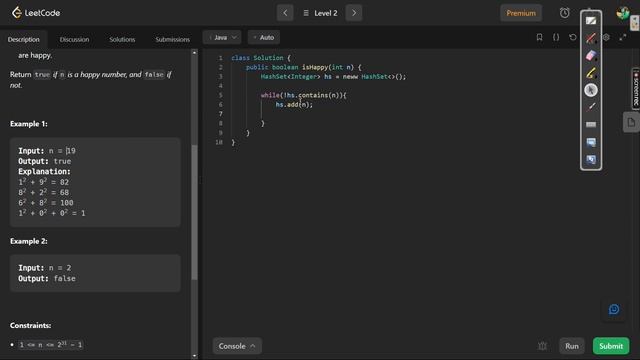The width and height of the screenshot is (640, 360).
Task: Open editor settings gear icon
Action: [606, 37]
